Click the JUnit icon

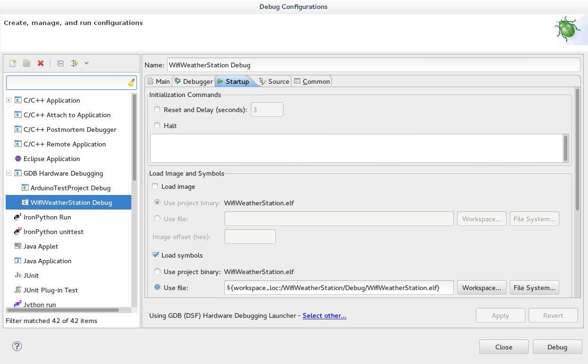click(18, 275)
